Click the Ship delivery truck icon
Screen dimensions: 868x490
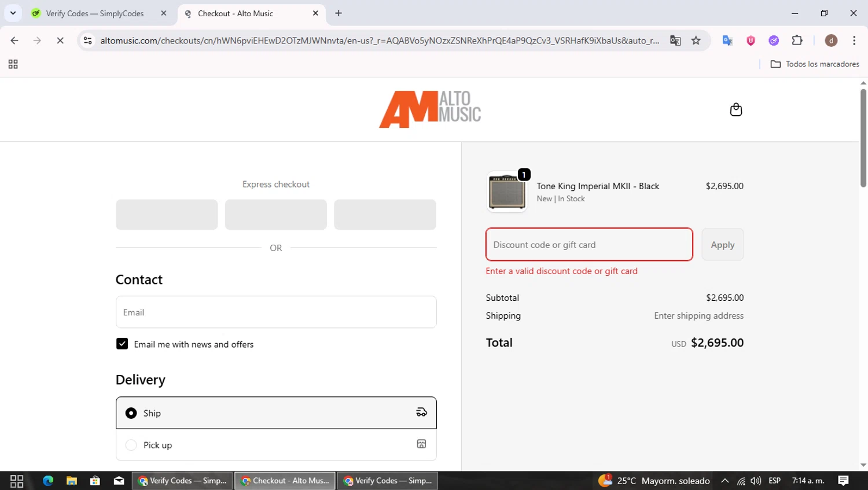pyautogui.click(x=421, y=412)
